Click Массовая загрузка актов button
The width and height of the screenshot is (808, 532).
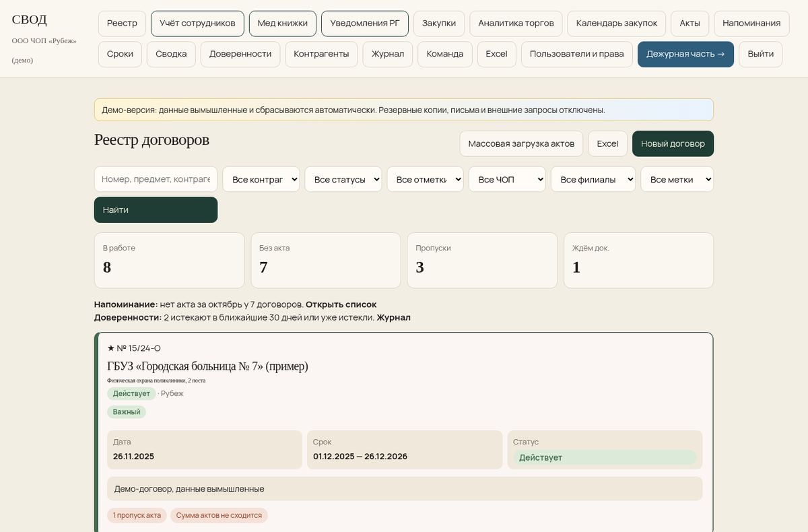click(x=521, y=143)
